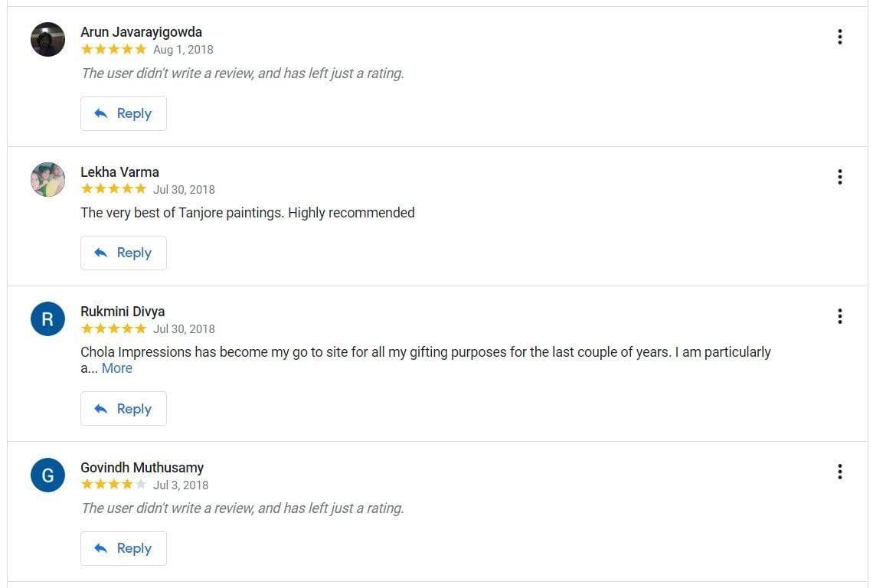
Task: Open Arun Javarayigowda's reviewer name
Action: 141,32
